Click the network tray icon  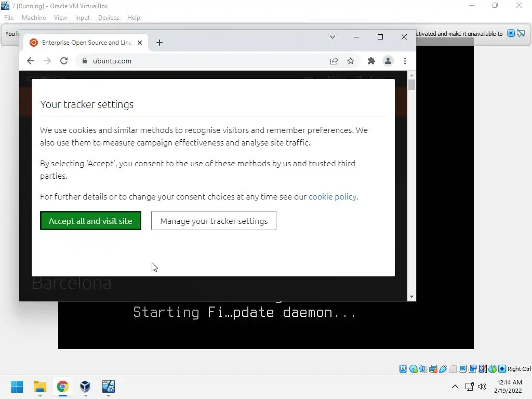470,387
